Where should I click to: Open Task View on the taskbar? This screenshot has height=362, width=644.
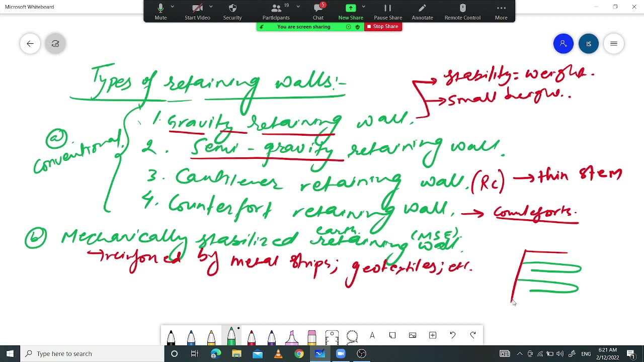pos(195,353)
